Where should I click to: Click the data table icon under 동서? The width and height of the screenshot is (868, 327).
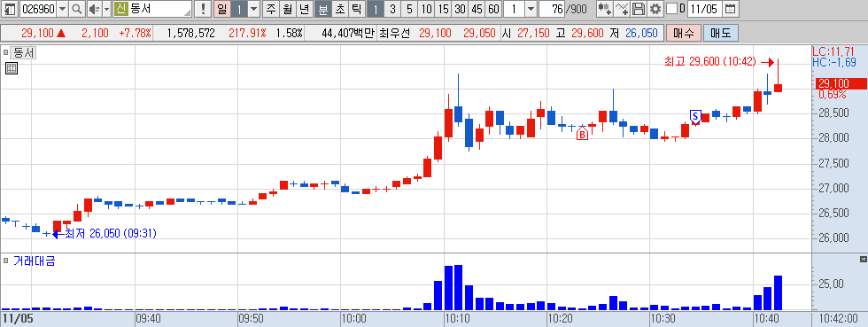point(11,68)
